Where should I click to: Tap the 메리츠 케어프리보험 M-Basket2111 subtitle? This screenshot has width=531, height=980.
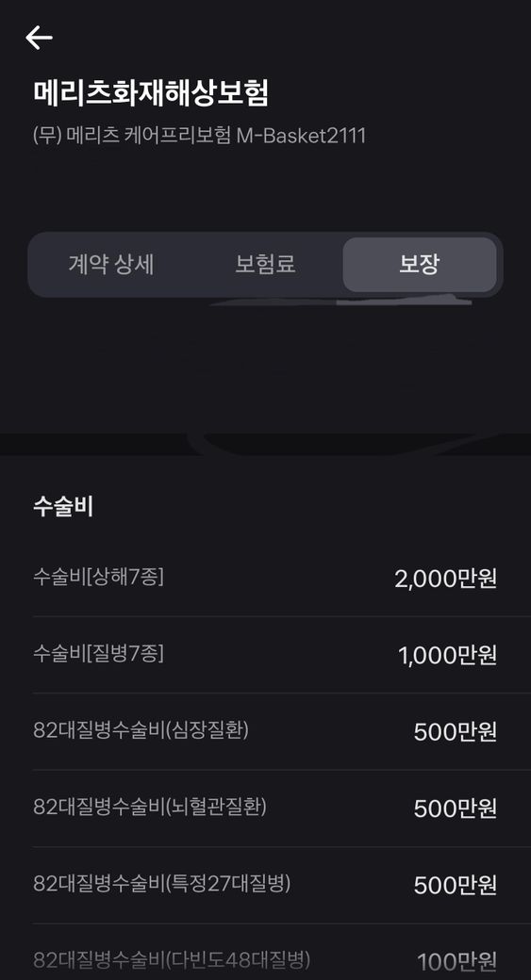click(199, 136)
